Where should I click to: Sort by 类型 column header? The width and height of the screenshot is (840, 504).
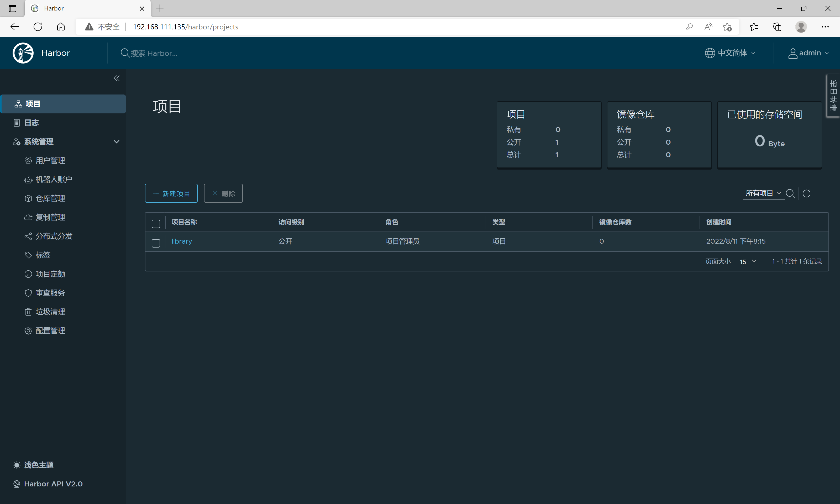point(499,222)
